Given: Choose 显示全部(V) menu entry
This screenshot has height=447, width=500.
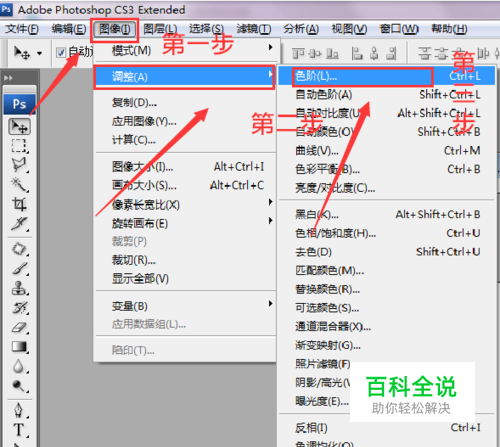Looking at the screenshot, I should click(185, 279).
